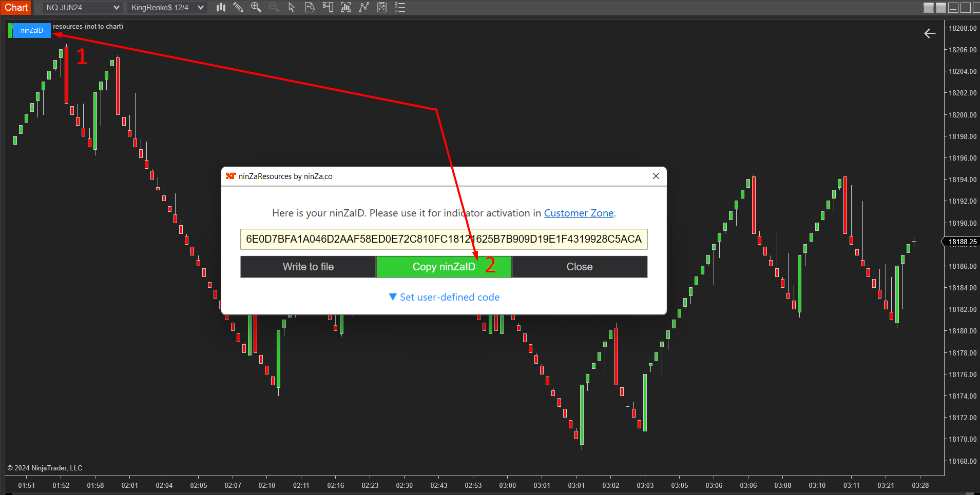Click the Close button in dialog

click(x=580, y=267)
